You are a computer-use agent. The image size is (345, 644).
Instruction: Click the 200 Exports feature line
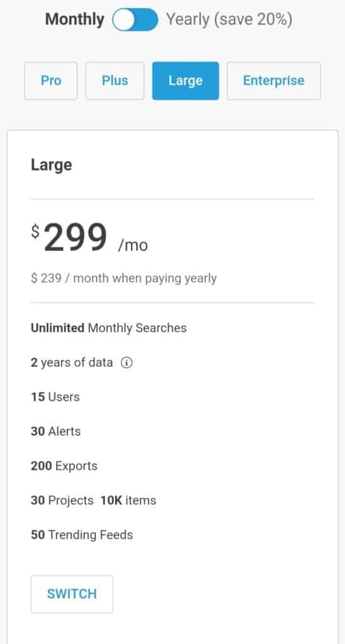click(x=64, y=466)
